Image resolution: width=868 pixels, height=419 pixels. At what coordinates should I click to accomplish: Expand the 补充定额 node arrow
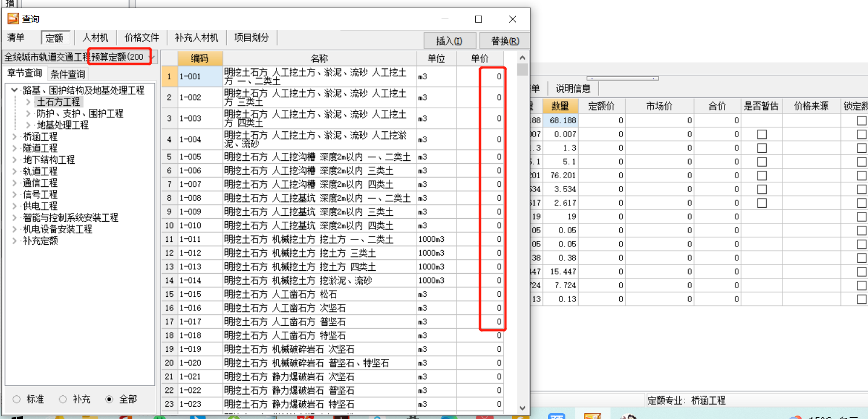tap(14, 241)
